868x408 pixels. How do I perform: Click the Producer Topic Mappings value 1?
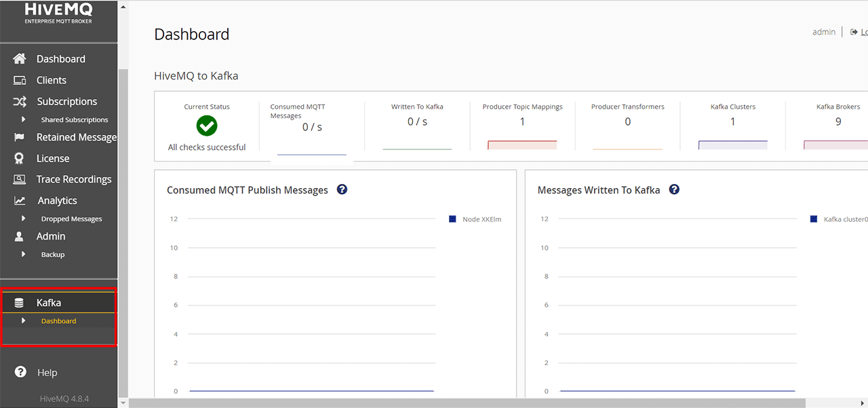coord(522,122)
